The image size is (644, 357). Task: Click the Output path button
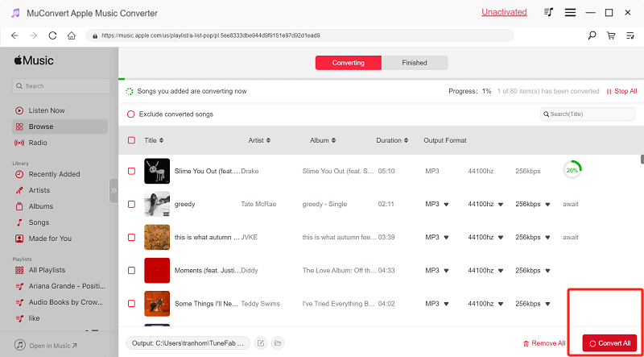click(188, 343)
